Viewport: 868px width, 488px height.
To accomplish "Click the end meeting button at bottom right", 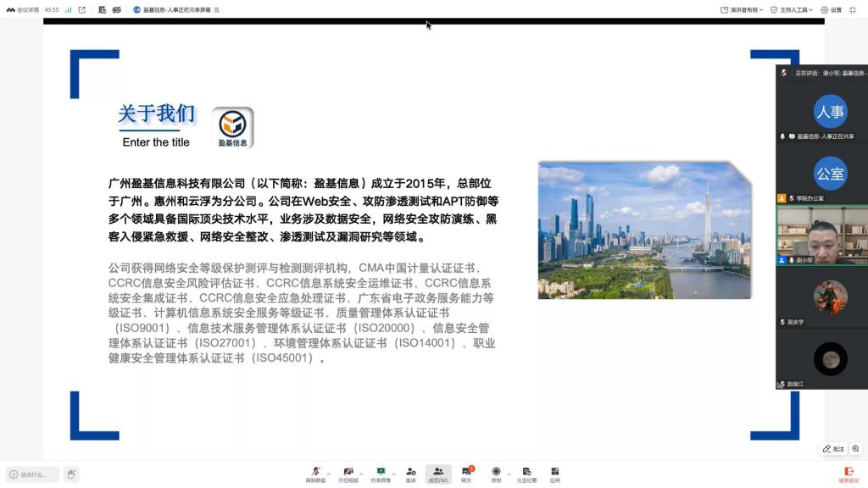I will click(x=849, y=474).
